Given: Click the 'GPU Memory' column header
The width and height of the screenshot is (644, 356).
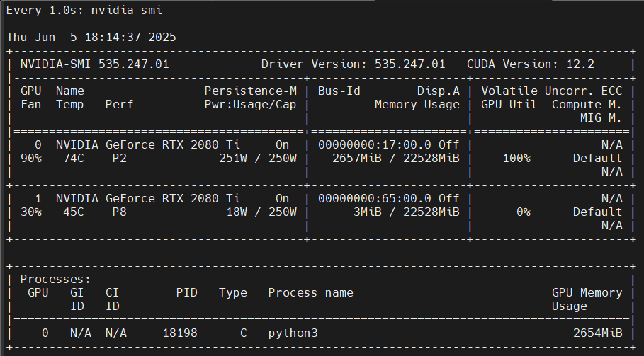Looking at the screenshot, I should pyautogui.click(x=587, y=293).
